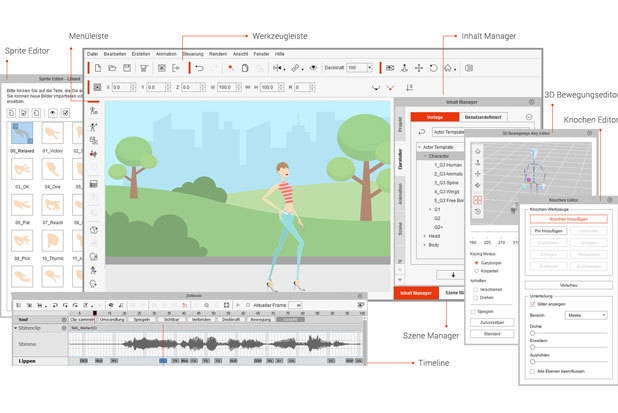The image size is (618, 413).
Task: Click the fit-to-window icon in timeline toolbar
Action: pyautogui.click(x=226, y=305)
